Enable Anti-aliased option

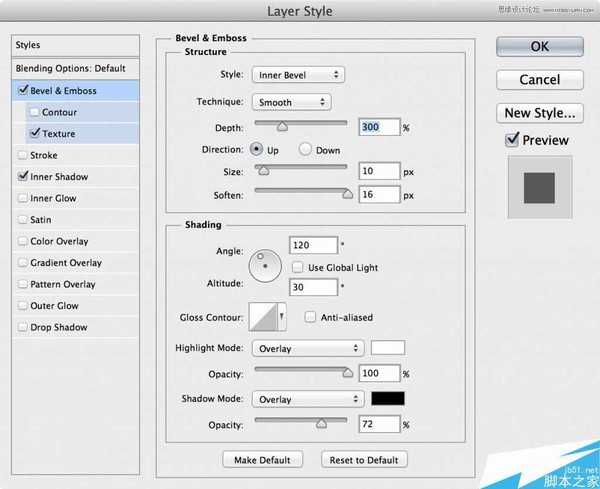310,317
